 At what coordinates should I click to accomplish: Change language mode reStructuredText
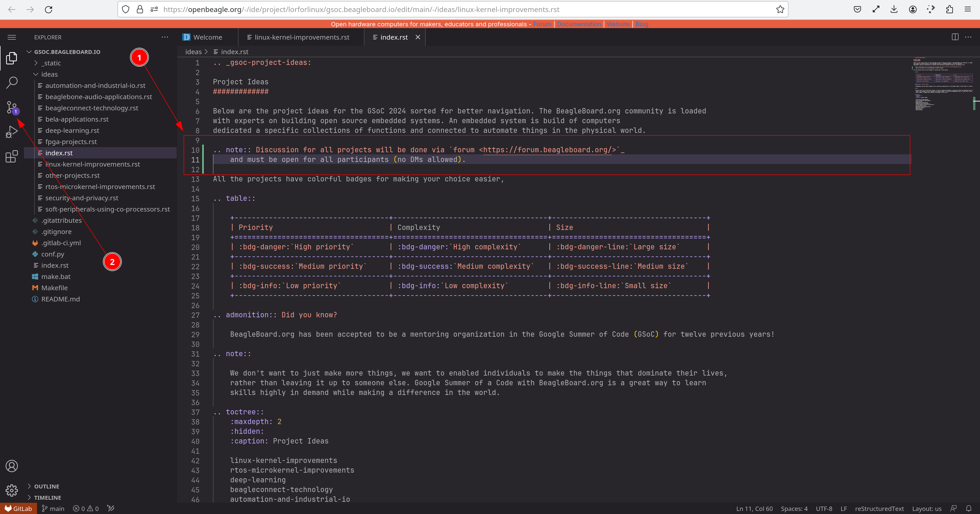pyautogui.click(x=879, y=509)
